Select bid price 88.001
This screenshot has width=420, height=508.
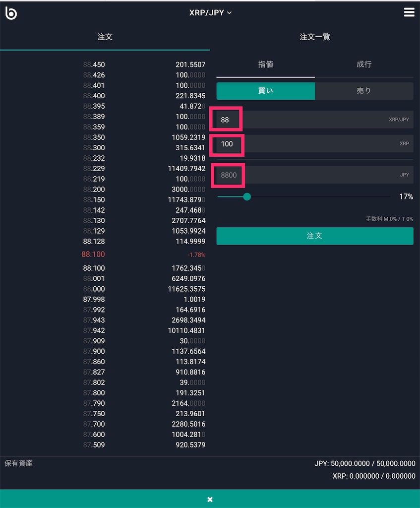pos(94,279)
